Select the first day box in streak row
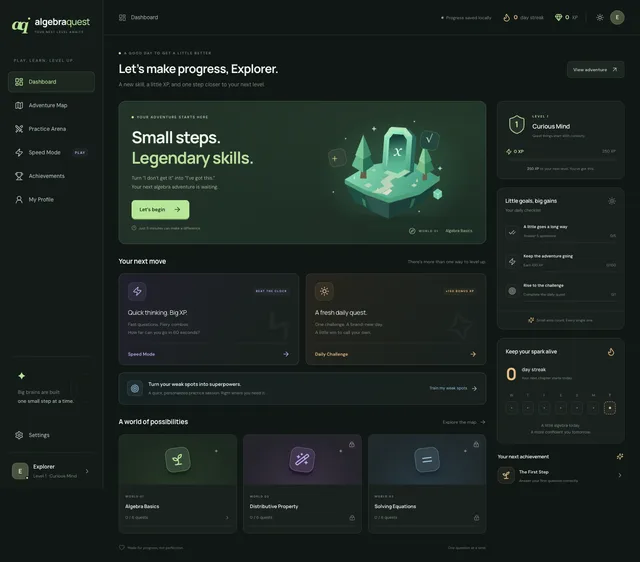This screenshot has height=562, width=640. pyautogui.click(x=511, y=408)
